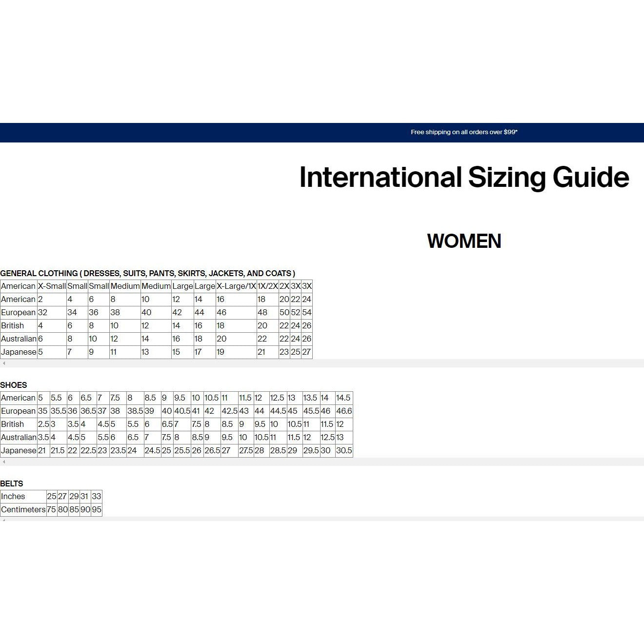Click the GENERAL CLOTHING table title

tap(147, 274)
